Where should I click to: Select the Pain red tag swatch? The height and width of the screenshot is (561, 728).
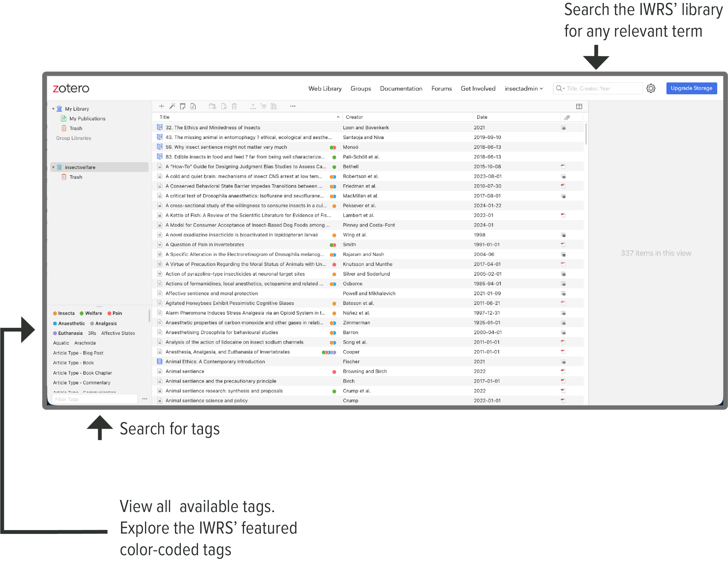[x=109, y=314]
